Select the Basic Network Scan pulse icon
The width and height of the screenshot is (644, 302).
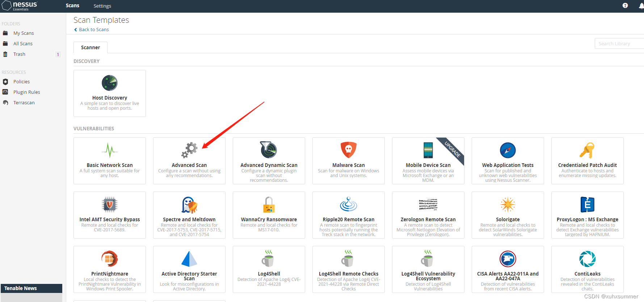(x=110, y=150)
